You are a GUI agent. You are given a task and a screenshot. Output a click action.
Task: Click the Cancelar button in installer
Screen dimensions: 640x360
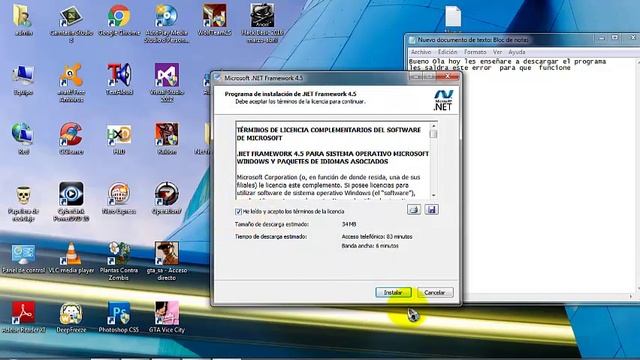(x=435, y=293)
